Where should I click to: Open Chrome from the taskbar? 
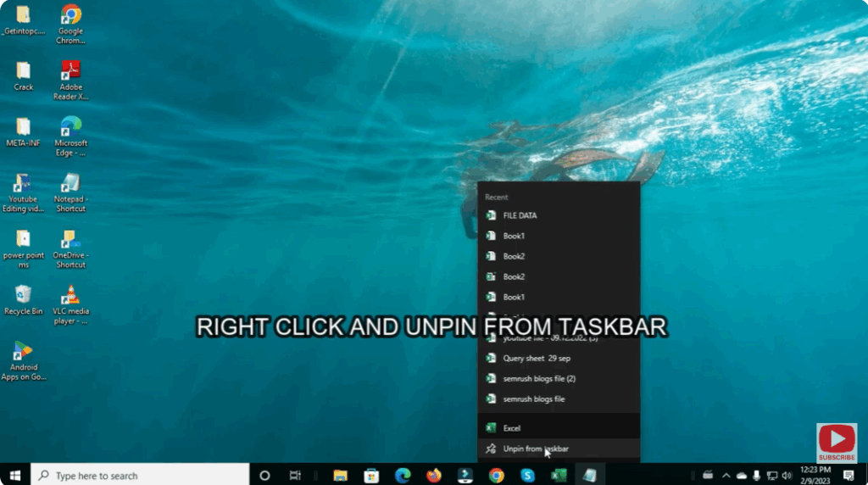point(496,475)
